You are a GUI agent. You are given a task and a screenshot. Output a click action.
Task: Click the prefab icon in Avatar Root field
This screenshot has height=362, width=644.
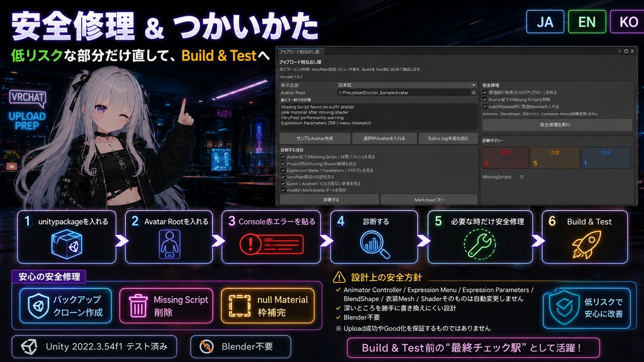tap(340, 93)
